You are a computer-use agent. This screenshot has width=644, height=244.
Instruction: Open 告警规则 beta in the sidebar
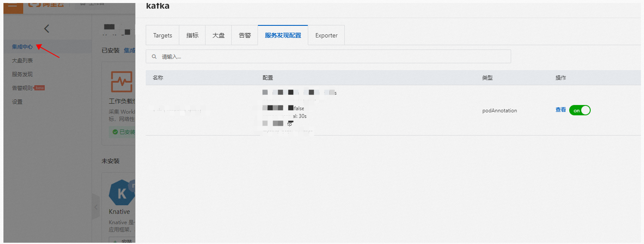point(28,88)
